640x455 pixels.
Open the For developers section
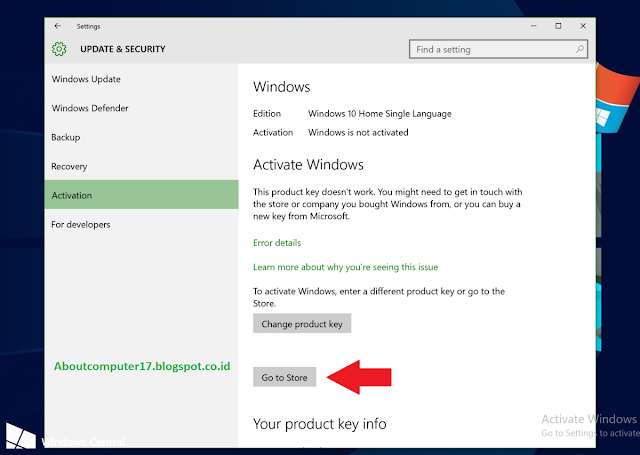coord(141,224)
